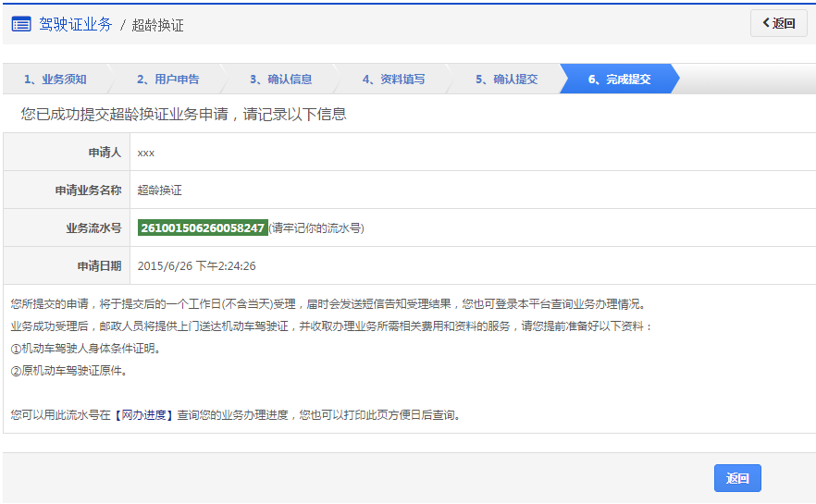The image size is (816, 504).
Task: Click the 请牢记你的流水号 reminder note
Action: coord(316,227)
